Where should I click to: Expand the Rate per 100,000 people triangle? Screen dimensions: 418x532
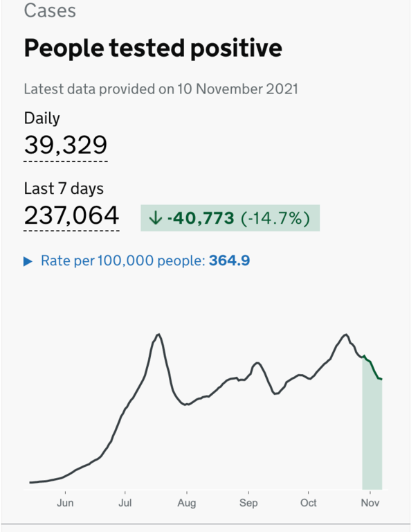pos(28,261)
